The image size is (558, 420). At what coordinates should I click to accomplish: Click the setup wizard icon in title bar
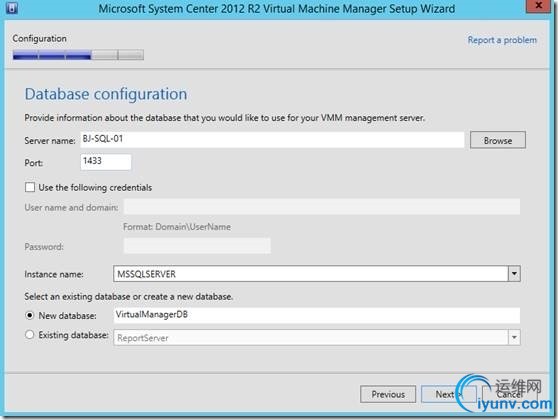(x=11, y=7)
